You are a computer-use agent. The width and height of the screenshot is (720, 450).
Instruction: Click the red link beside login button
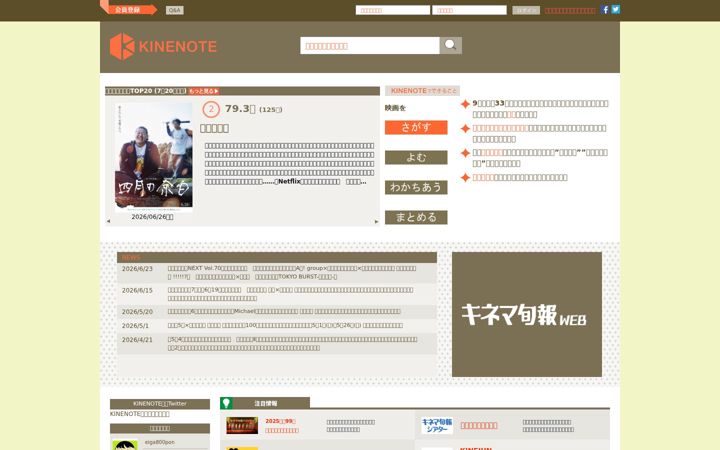point(570,11)
